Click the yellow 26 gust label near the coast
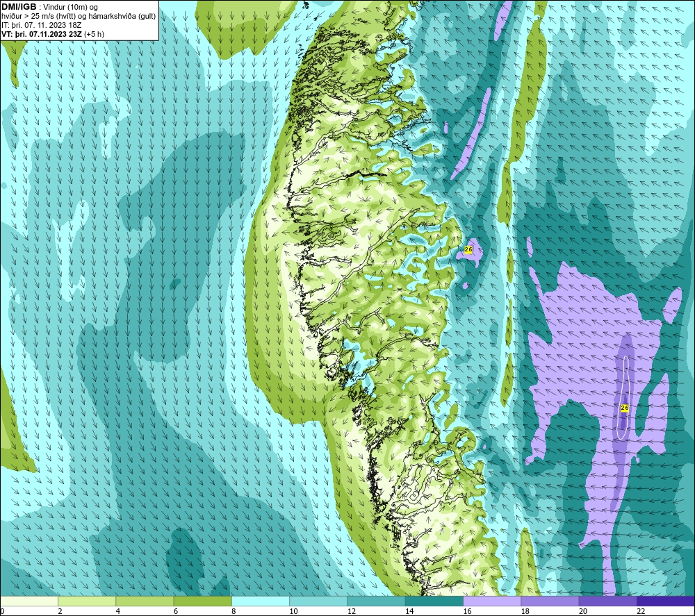 coord(468,250)
